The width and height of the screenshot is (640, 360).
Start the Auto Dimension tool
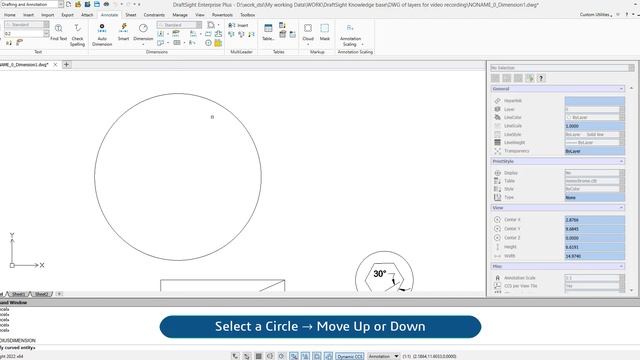click(x=102, y=35)
